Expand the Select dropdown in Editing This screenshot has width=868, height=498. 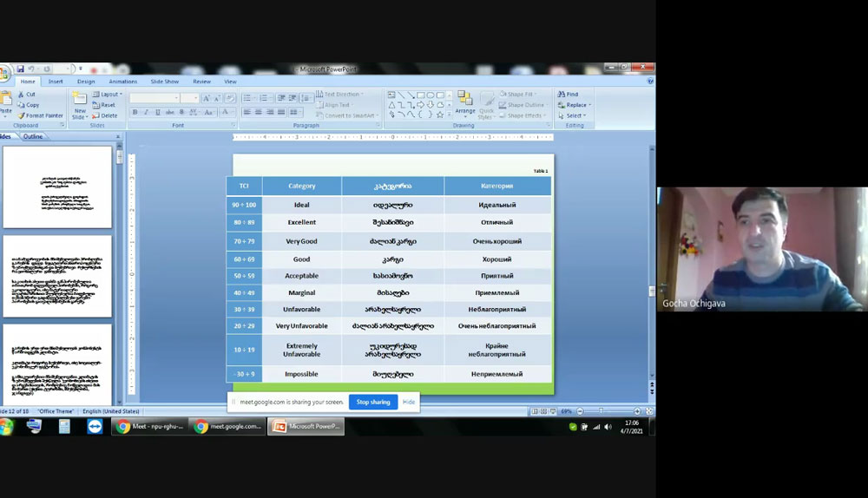[x=575, y=115]
